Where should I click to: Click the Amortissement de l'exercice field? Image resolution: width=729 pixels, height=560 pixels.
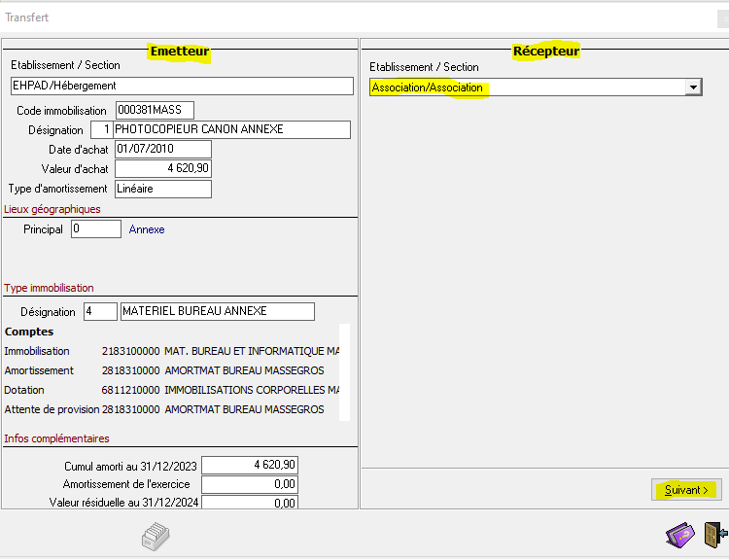pos(249,484)
